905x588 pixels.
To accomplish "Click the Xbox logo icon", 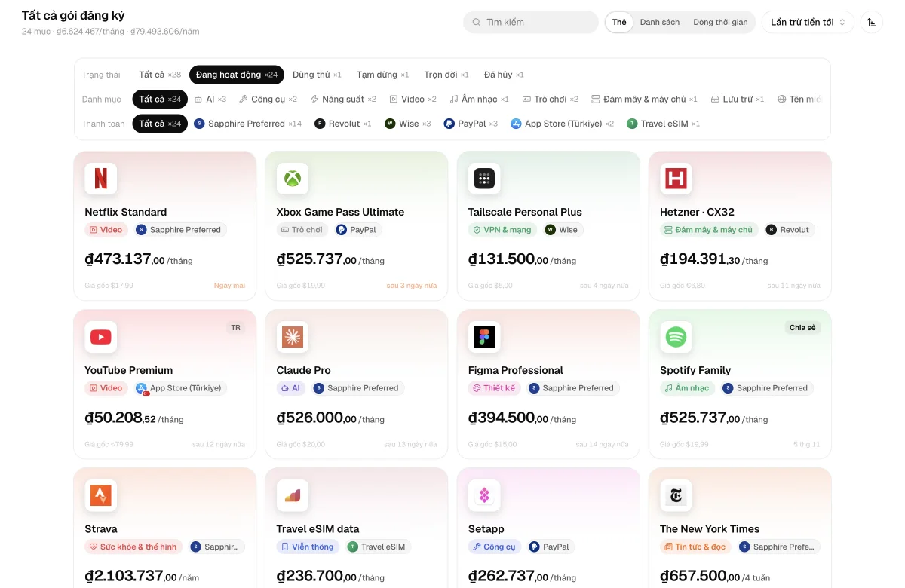I will [x=293, y=179].
